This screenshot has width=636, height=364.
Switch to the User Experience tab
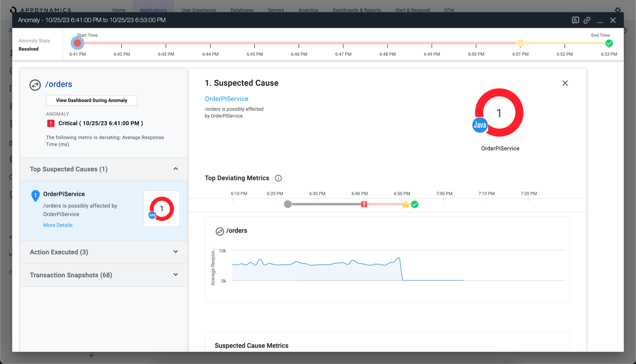pos(199,10)
